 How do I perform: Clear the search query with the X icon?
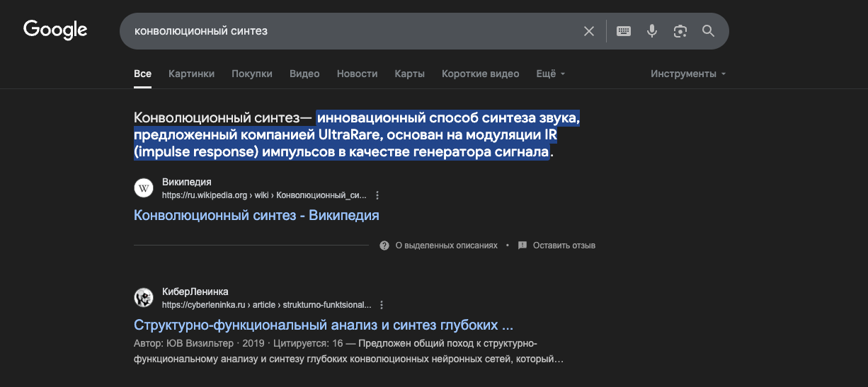(589, 31)
